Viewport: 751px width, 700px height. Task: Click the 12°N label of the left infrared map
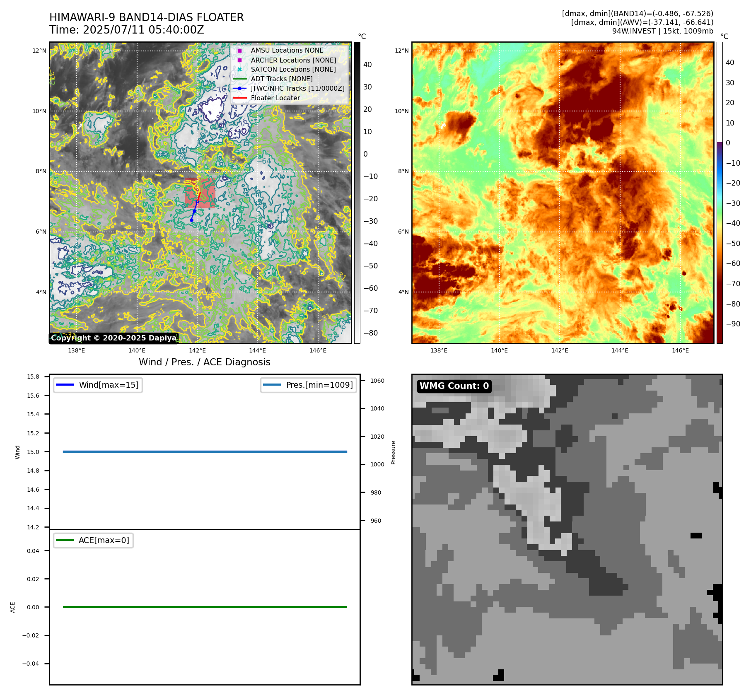click(x=39, y=51)
